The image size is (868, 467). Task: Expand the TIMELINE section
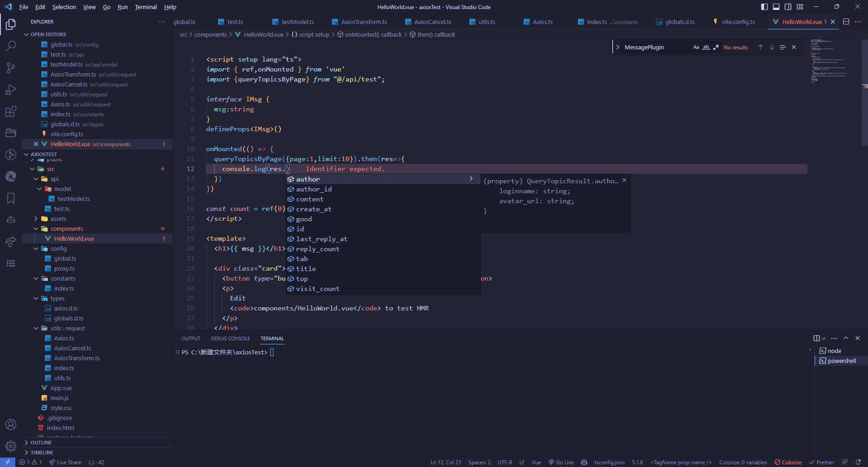(x=26, y=453)
